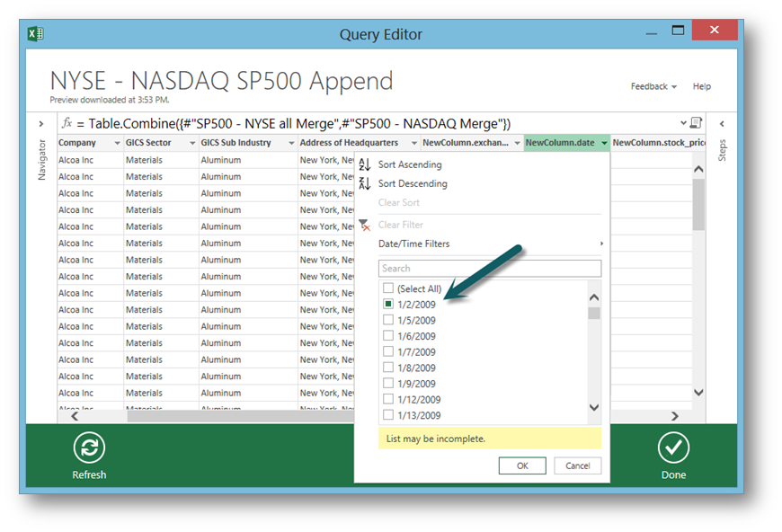The width and height of the screenshot is (782, 532).
Task: Click the fx formula icon
Action: [67, 122]
